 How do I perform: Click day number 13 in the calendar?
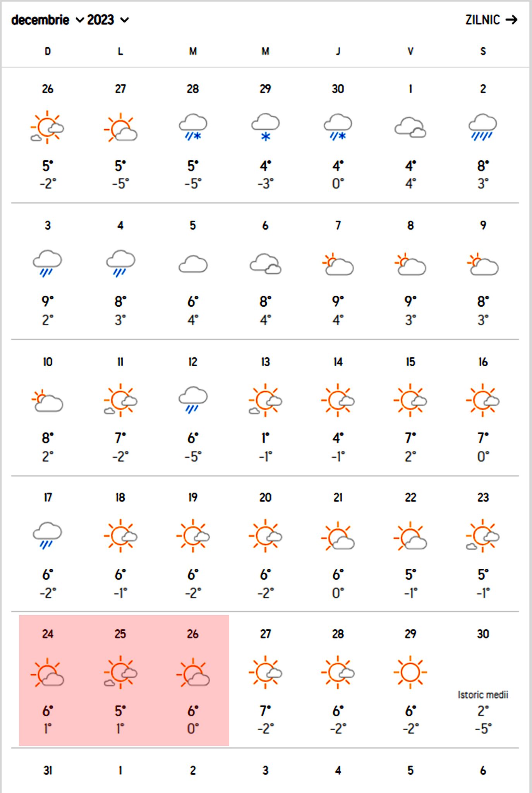point(265,362)
